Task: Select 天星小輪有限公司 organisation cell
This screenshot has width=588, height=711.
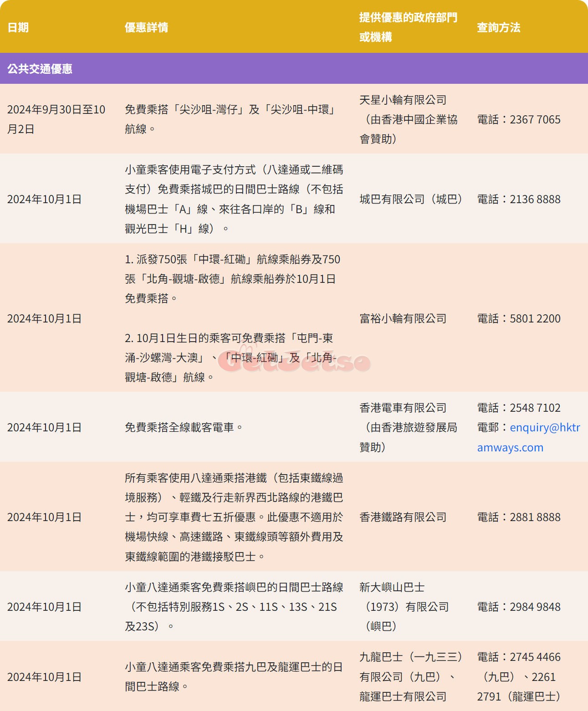Action: (x=409, y=119)
